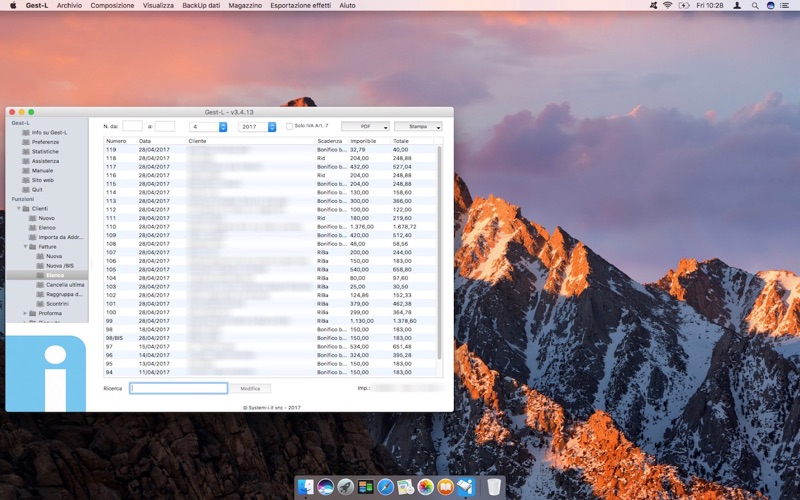Sort table by Data column header

click(x=161, y=141)
